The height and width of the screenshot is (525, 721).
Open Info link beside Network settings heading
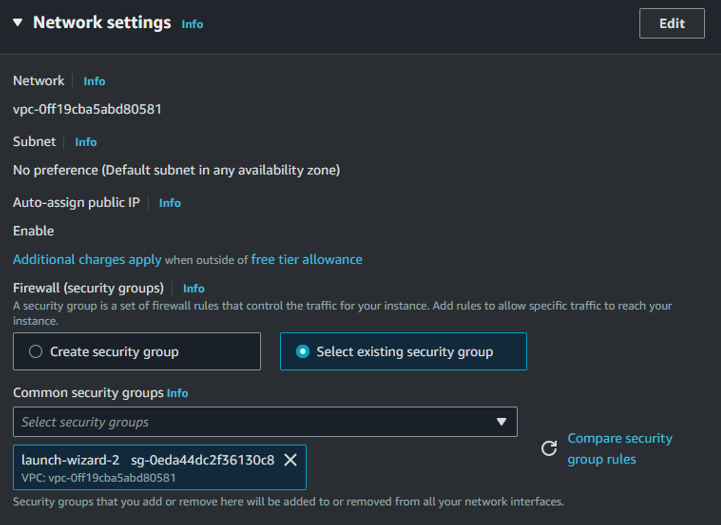[x=192, y=24]
